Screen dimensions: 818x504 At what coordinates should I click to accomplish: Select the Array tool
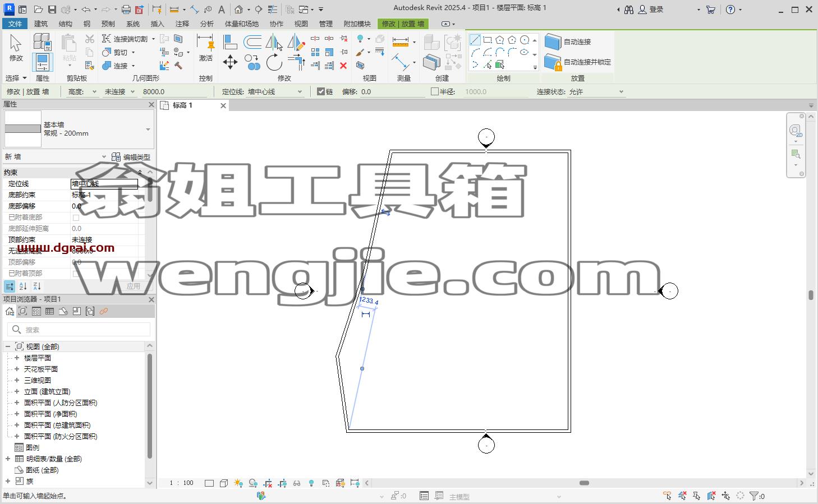[x=315, y=52]
